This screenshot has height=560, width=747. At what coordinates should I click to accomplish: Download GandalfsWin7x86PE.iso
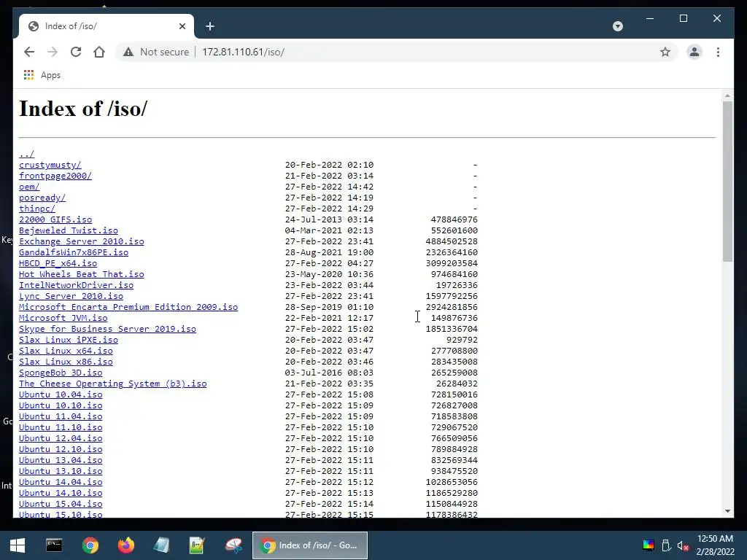tap(74, 252)
